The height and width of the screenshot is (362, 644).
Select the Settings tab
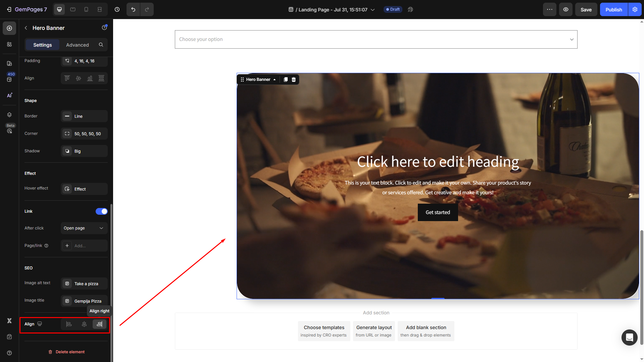[x=43, y=45]
